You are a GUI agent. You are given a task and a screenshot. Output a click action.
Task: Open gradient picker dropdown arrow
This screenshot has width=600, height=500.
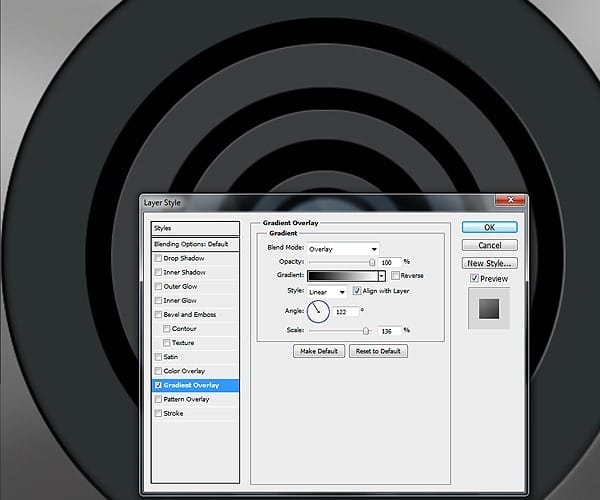click(382, 276)
